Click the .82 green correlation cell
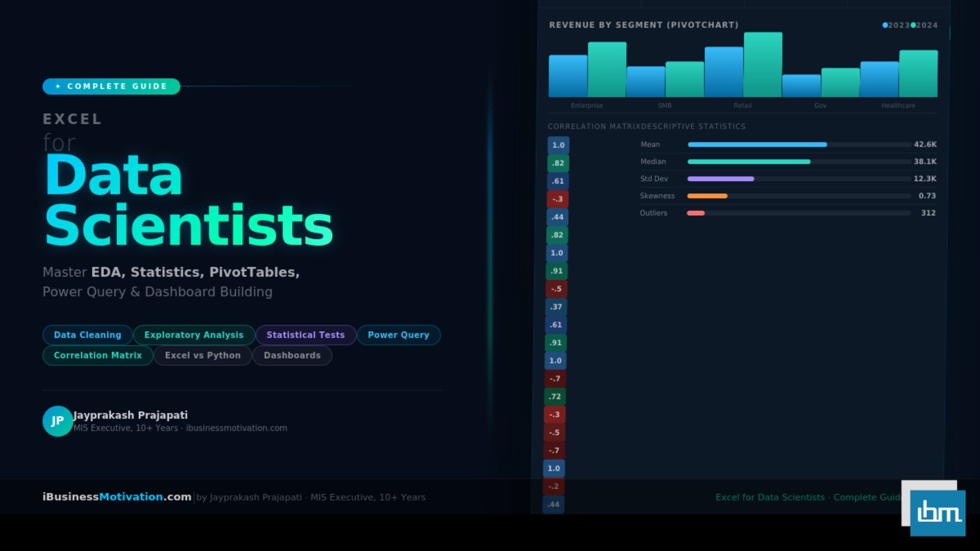Image resolution: width=980 pixels, height=551 pixels. click(x=557, y=163)
